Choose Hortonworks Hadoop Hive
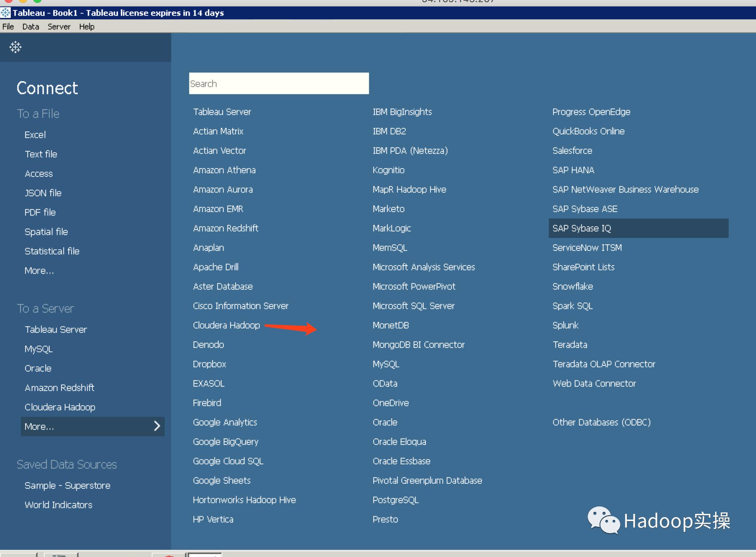 [245, 500]
